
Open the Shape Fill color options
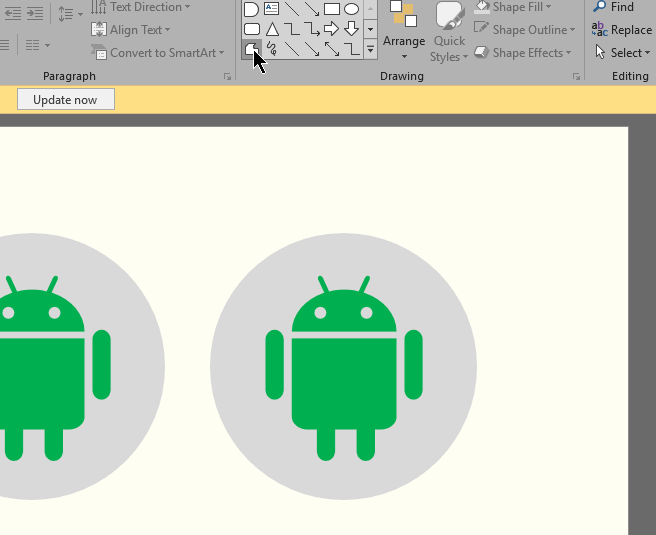tap(513, 7)
